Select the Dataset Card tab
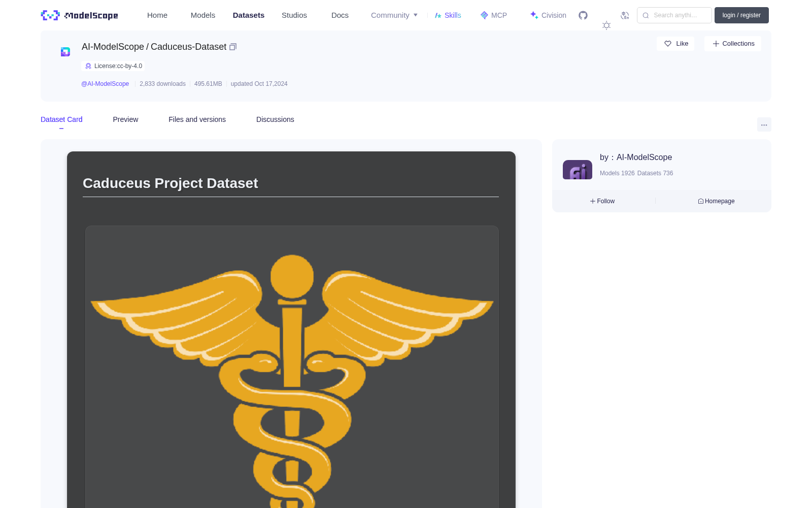Screen dimensions: 812x508 point(61,119)
